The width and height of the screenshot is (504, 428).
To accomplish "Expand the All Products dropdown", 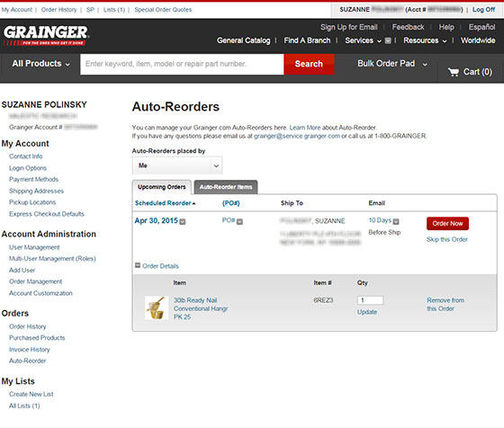I will 40,64.
